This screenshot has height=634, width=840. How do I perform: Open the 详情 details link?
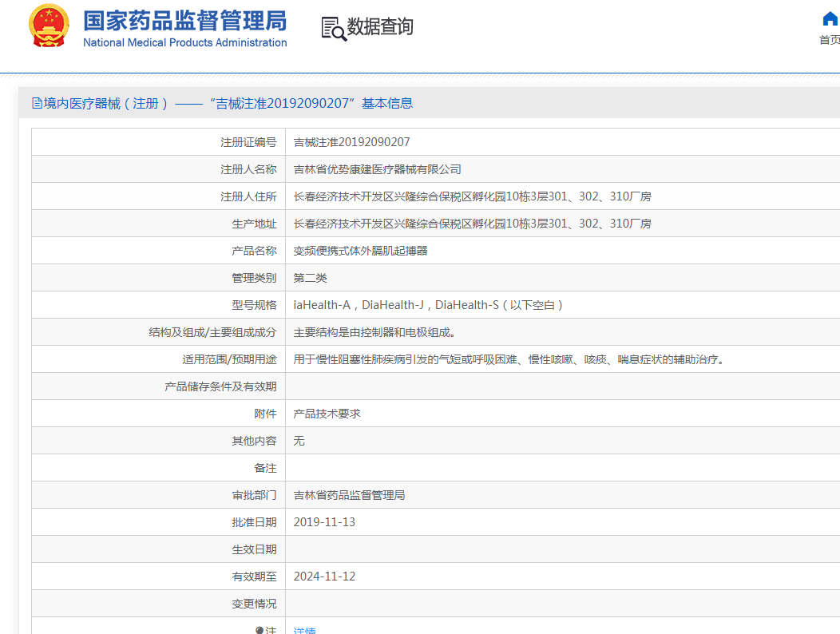pyautogui.click(x=304, y=630)
